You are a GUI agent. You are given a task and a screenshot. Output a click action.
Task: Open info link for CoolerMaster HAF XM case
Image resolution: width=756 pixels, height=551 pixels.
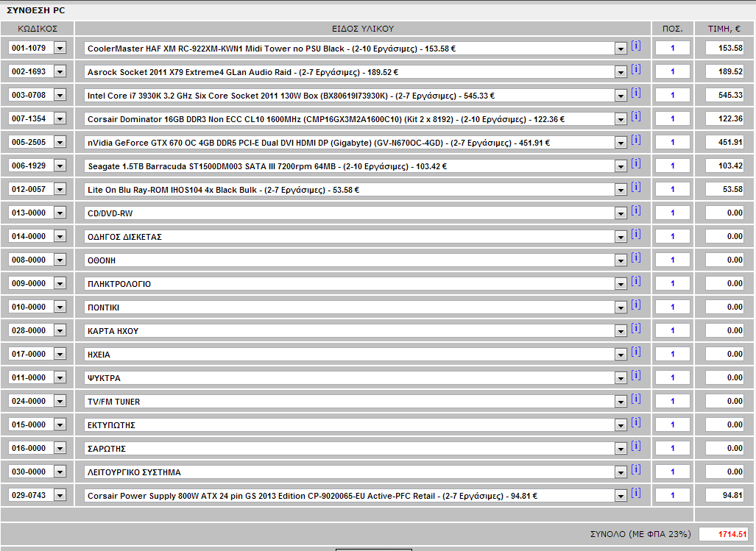(x=636, y=46)
